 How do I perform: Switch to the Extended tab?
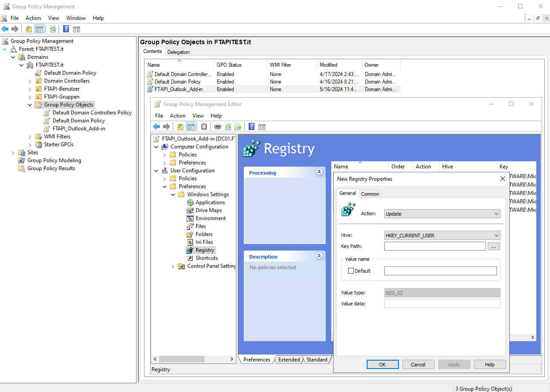tap(289, 360)
